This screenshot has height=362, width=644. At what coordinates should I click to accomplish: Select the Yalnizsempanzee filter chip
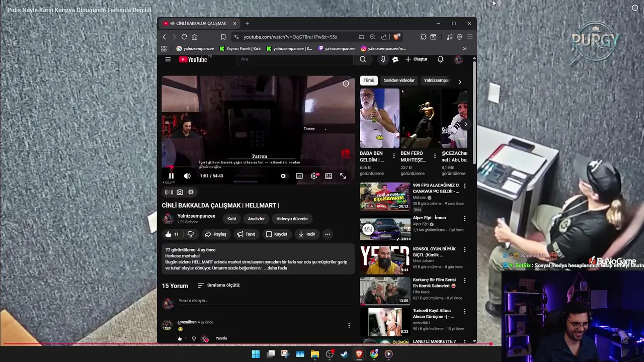click(436, 80)
